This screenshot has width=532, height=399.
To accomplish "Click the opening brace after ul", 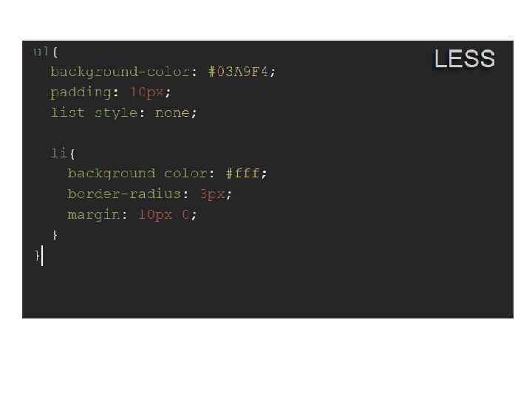I will click(55, 52).
